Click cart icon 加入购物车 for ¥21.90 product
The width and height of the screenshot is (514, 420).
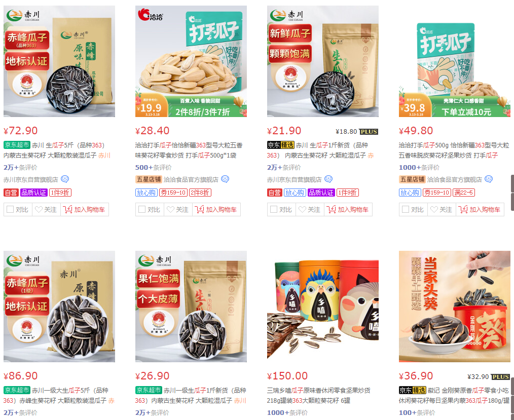331,209
